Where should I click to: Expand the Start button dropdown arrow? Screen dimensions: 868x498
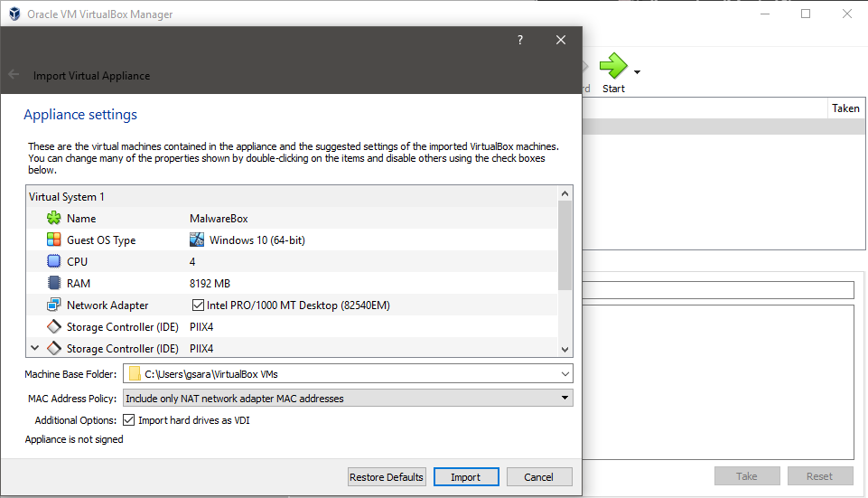click(x=638, y=72)
